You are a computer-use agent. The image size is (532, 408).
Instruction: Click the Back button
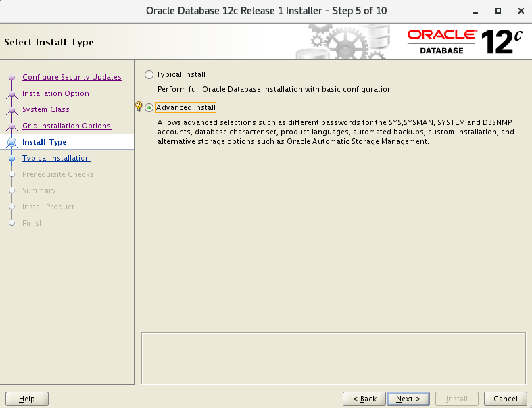(364, 399)
